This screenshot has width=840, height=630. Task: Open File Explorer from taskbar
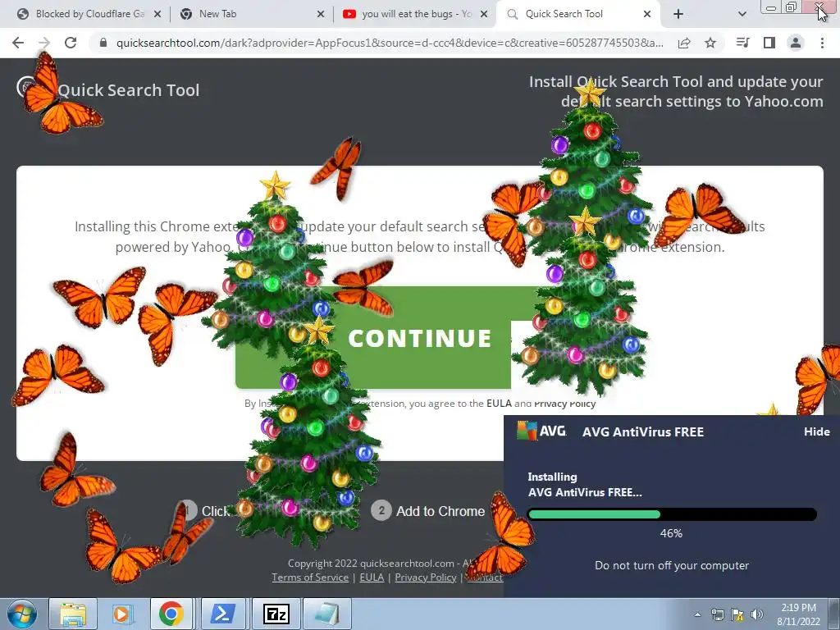pyautogui.click(x=73, y=614)
